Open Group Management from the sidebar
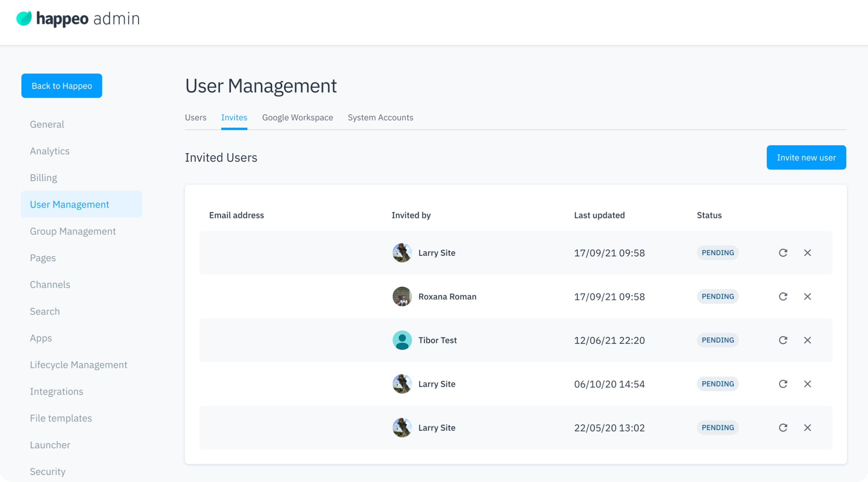Screen dimensions: 868x482 click(x=73, y=231)
